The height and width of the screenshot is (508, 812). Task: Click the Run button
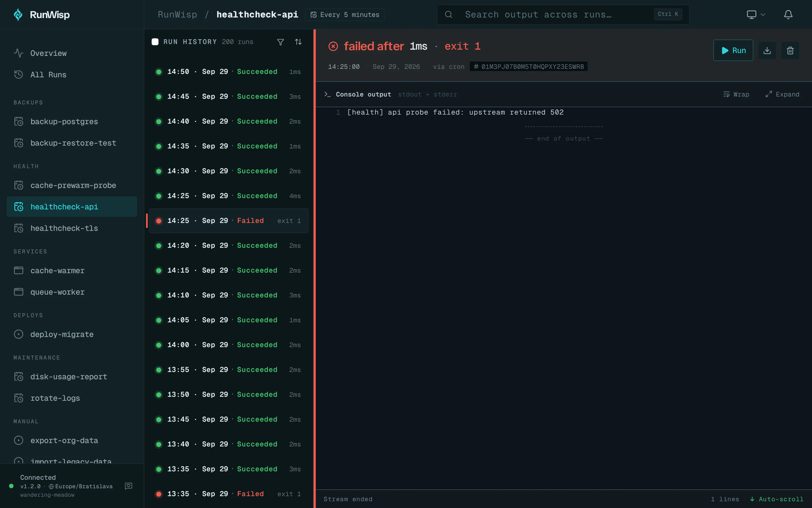click(733, 51)
